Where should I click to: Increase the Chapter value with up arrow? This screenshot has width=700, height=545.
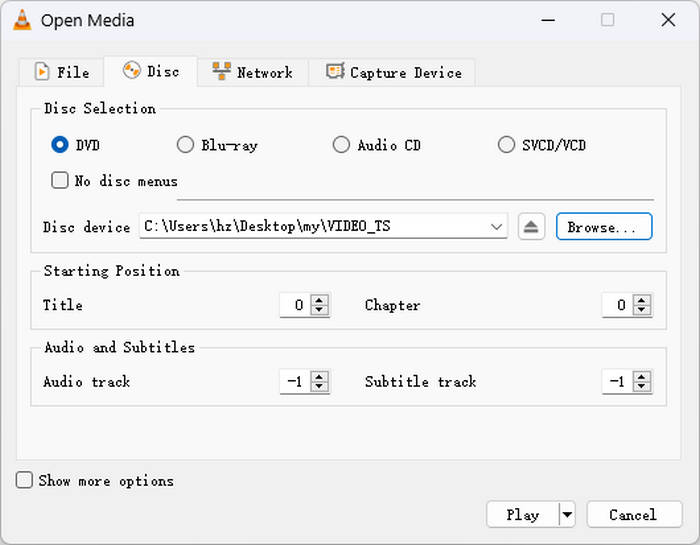642,300
